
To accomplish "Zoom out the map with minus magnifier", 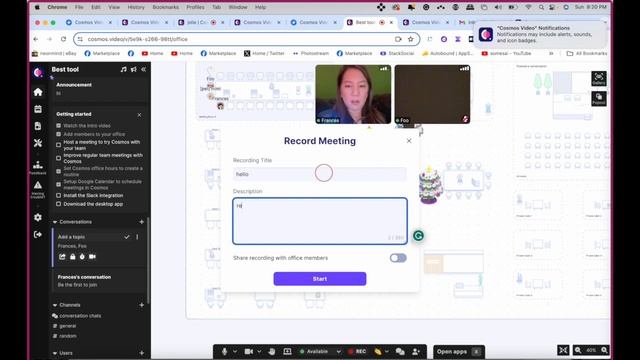I will click(x=578, y=350).
